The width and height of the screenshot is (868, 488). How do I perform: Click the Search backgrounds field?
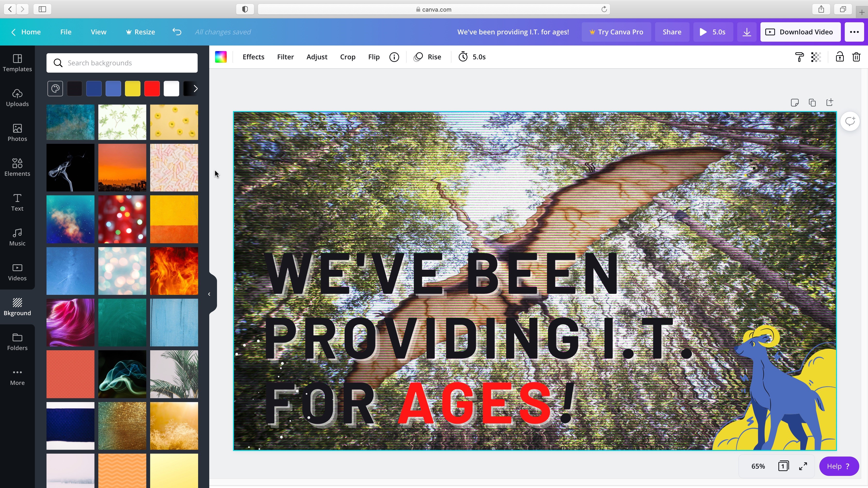point(122,63)
